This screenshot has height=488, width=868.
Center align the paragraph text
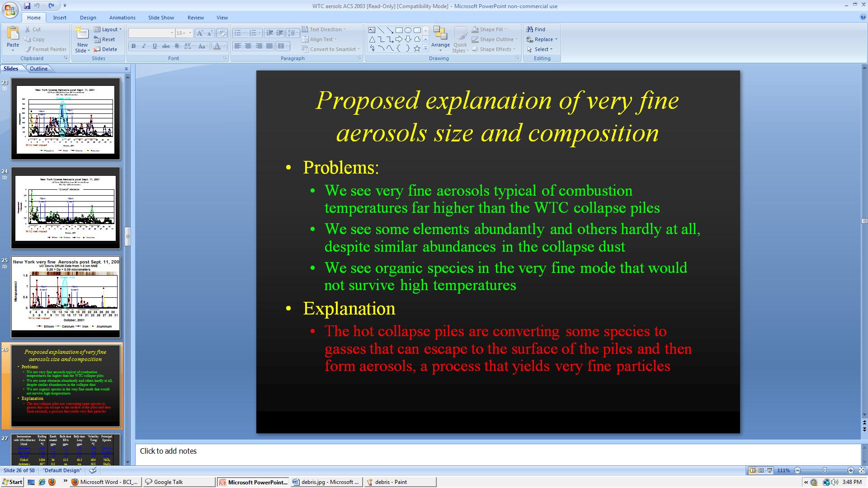[248, 46]
